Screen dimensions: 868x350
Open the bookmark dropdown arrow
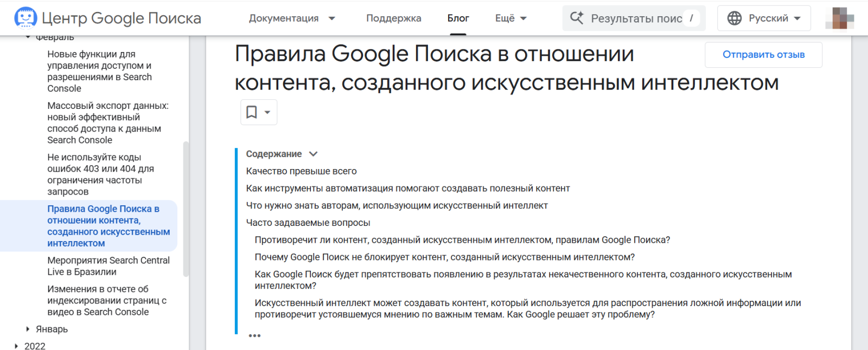click(267, 112)
